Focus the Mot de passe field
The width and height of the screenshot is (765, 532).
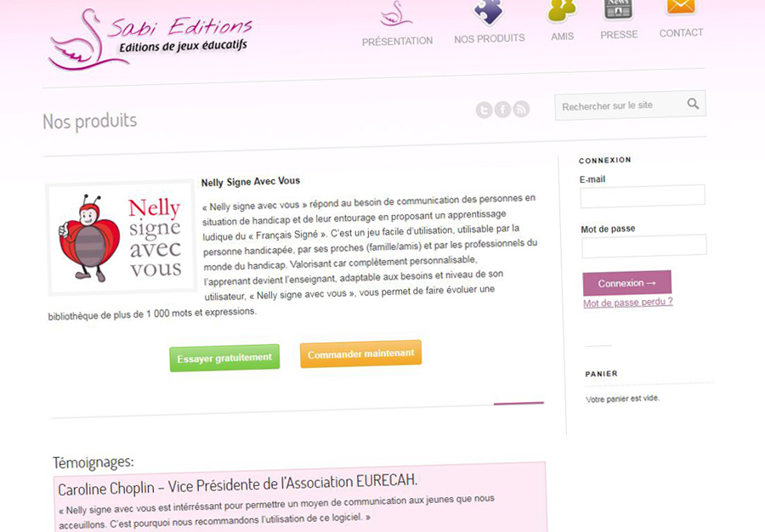644,246
